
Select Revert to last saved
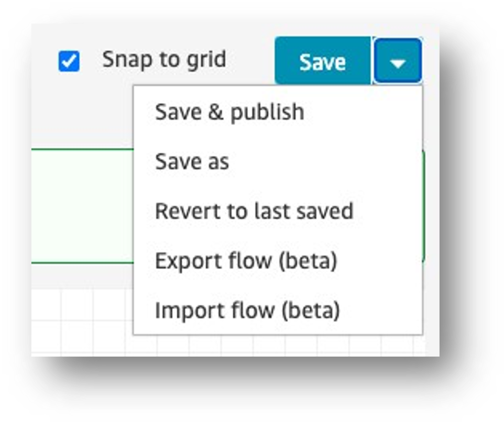point(254,211)
